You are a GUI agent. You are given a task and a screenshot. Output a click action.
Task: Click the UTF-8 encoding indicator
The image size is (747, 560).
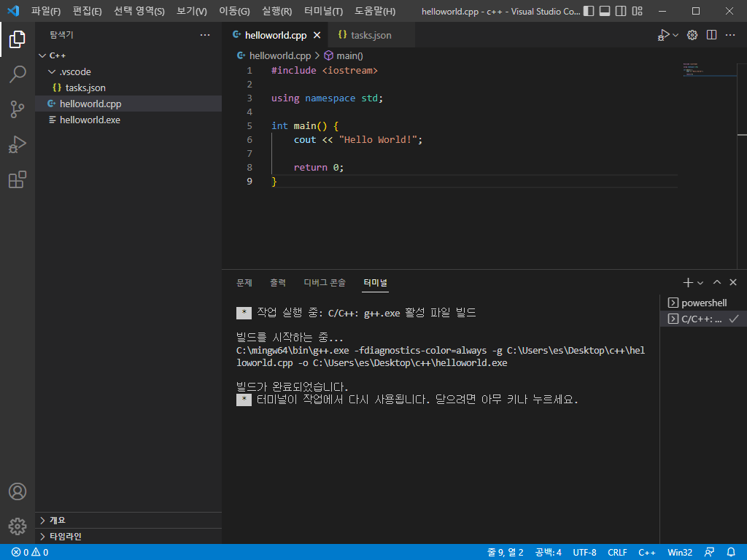pyautogui.click(x=584, y=552)
